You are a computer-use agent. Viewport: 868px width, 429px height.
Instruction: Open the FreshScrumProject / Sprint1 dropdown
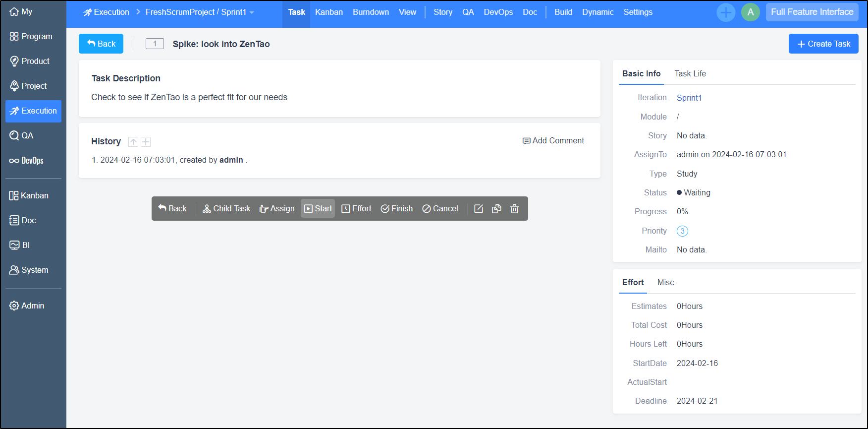pos(200,12)
